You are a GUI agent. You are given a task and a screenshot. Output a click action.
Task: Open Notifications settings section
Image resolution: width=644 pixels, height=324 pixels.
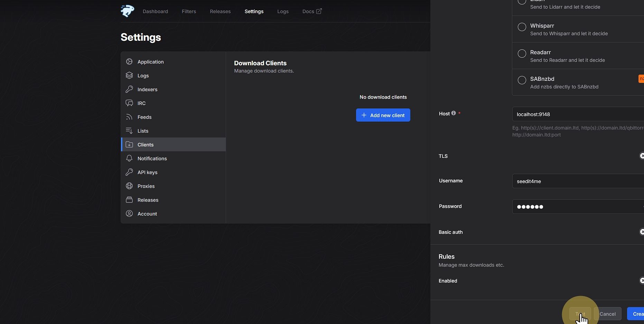pyautogui.click(x=174, y=158)
